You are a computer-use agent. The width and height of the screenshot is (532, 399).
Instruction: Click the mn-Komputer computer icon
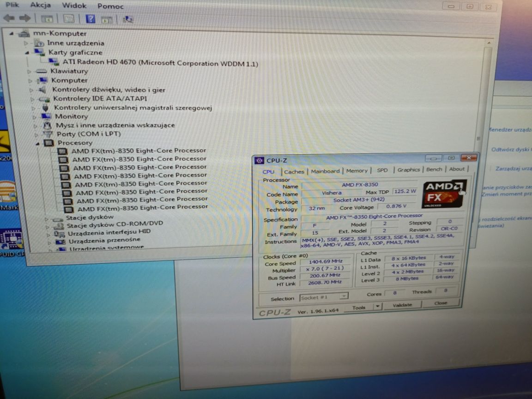pyautogui.click(x=24, y=33)
